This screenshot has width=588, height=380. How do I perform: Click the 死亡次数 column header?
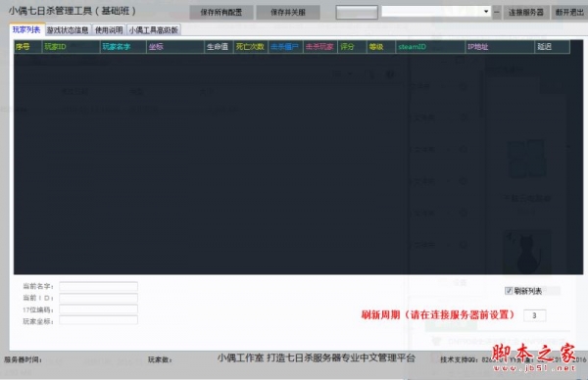[251, 47]
